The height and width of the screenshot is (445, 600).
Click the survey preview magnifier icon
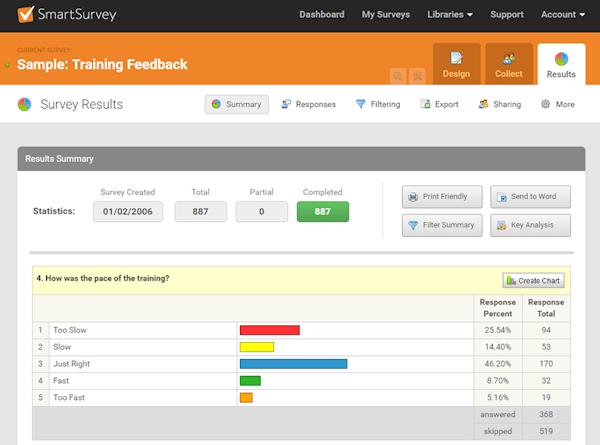pos(398,75)
